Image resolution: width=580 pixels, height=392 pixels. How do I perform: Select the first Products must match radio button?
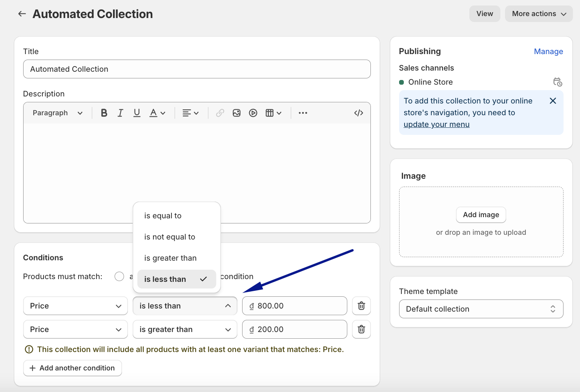[x=119, y=276]
